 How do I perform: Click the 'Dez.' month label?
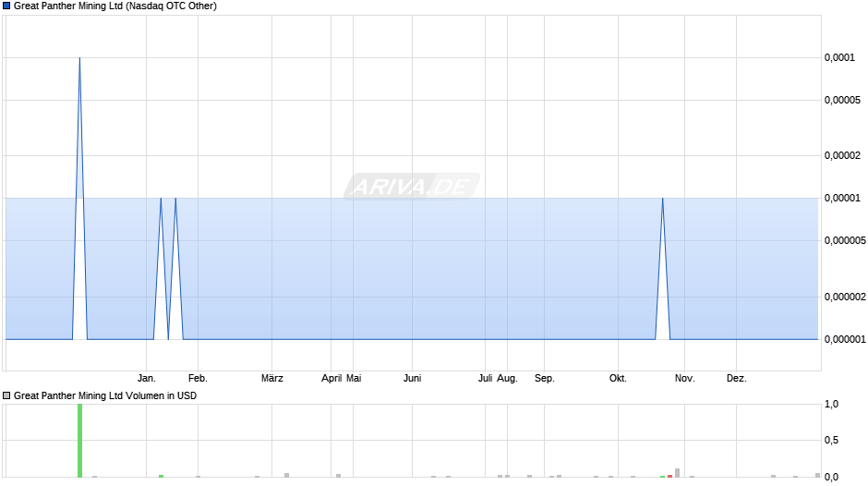tap(736, 379)
